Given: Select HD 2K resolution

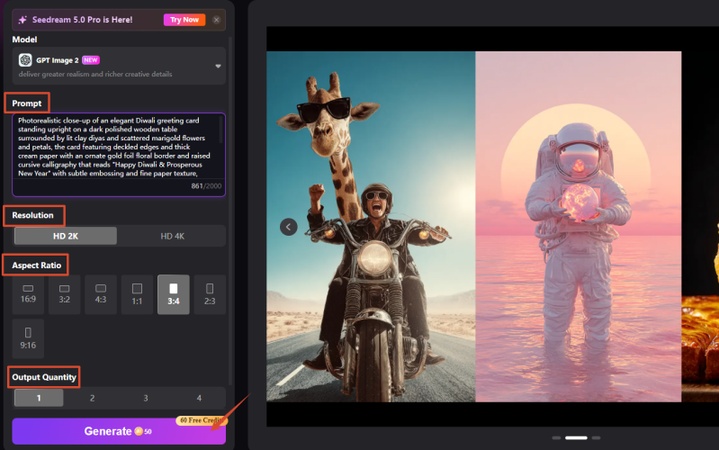Looking at the screenshot, I should [66, 236].
